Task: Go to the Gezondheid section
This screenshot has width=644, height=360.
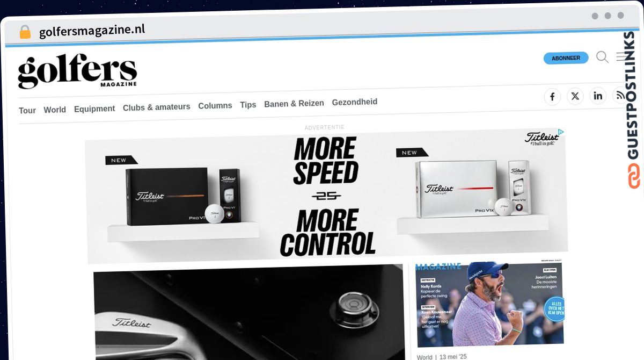Action: point(355,102)
